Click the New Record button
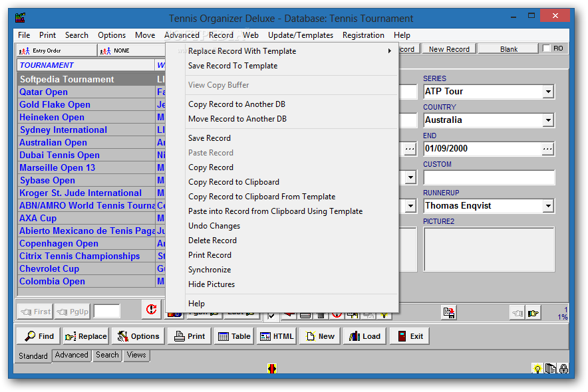Viewport: 588px width, 392px height. click(x=449, y=49)
